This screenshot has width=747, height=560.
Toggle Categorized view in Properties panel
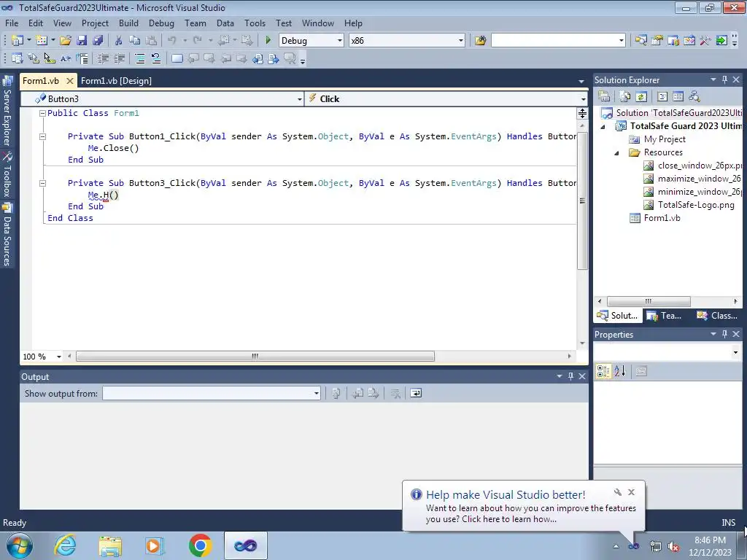tap(603, 371)
